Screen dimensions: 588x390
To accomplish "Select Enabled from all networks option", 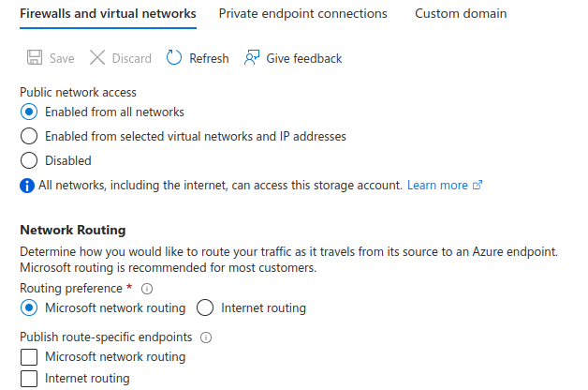I will (29, 112).
